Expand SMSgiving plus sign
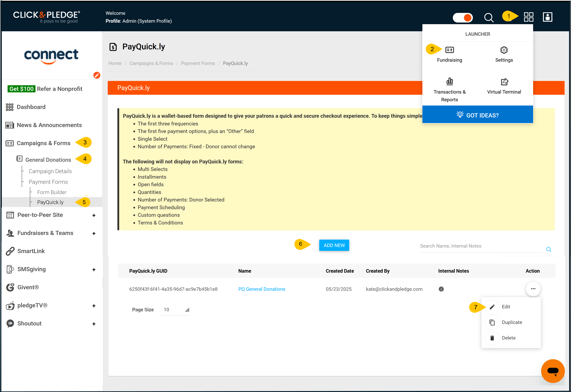This screenshot has height=392, width=572. point(94,270)
